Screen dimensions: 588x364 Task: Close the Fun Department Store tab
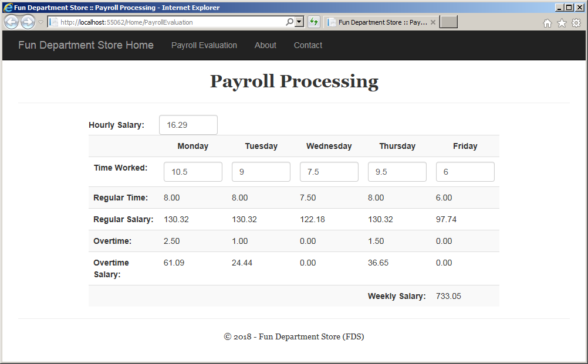(x=433, y=22)
